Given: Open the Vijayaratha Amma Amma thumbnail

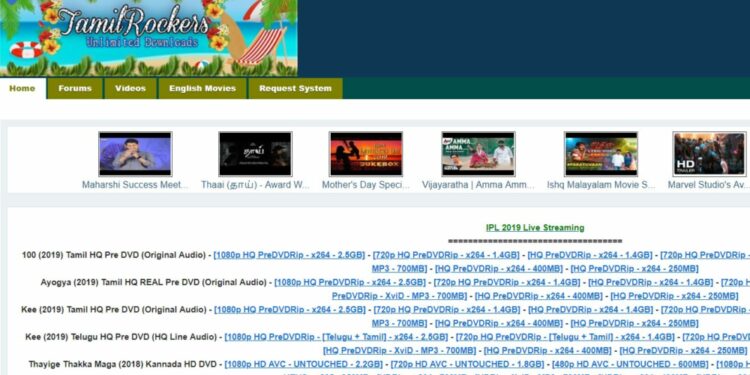Looking at the screenshot, I should (x=478, y=154).
